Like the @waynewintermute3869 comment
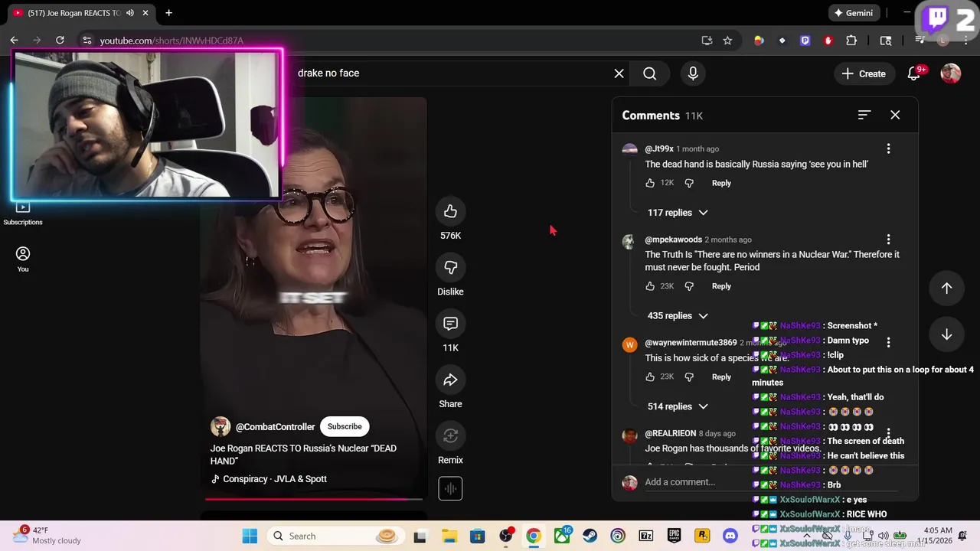The image size is (980, 551). pos(650,377)
